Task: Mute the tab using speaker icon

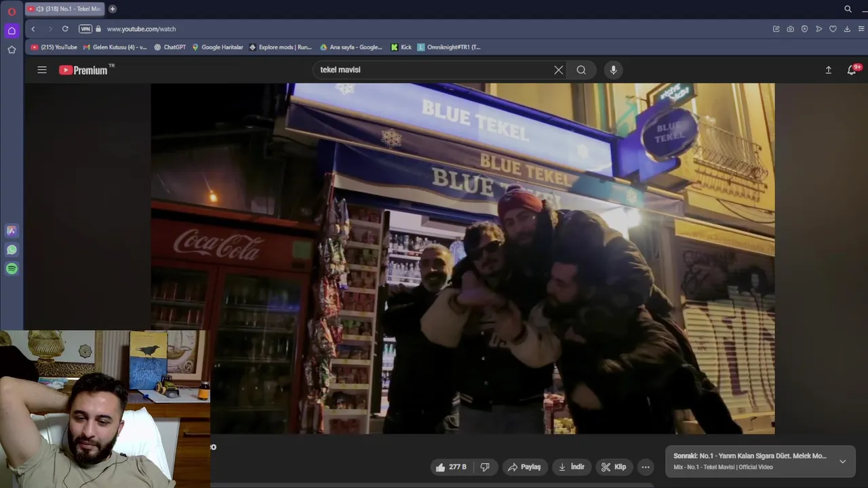Action: (40, 9)
